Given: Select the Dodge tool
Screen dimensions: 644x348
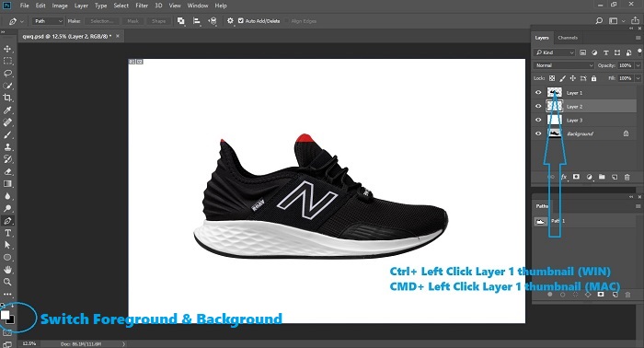Looking at the screenshot, I should coord(7,208).
